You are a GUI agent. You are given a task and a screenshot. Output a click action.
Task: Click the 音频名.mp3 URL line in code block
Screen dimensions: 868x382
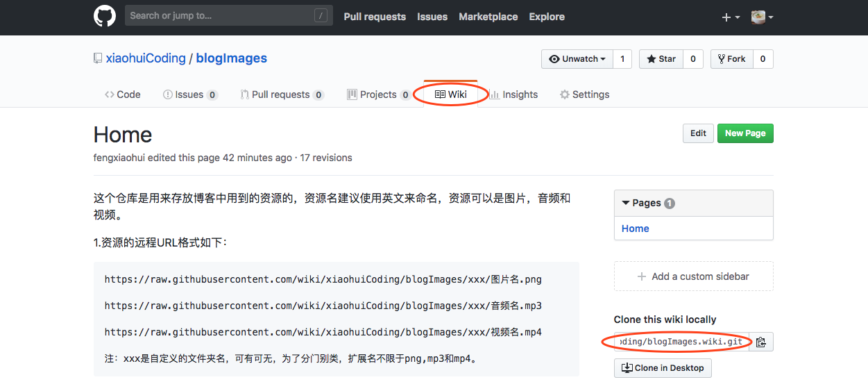click(323, 306)
